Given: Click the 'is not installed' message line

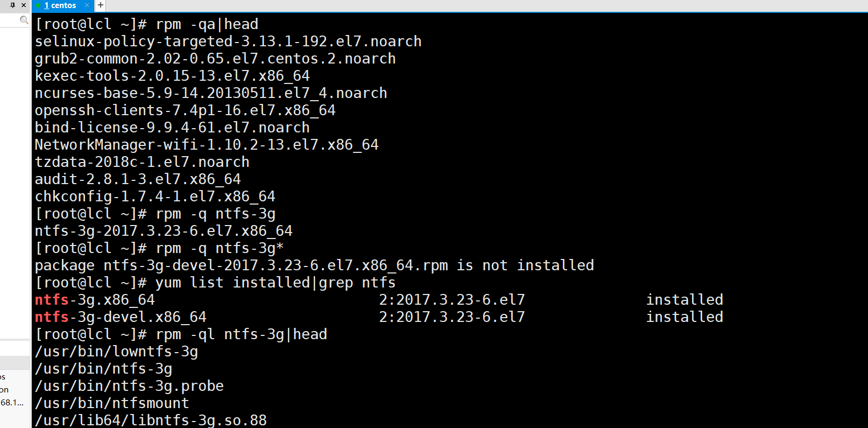Looking at the screenshot, I should click(x=314, y=265).
